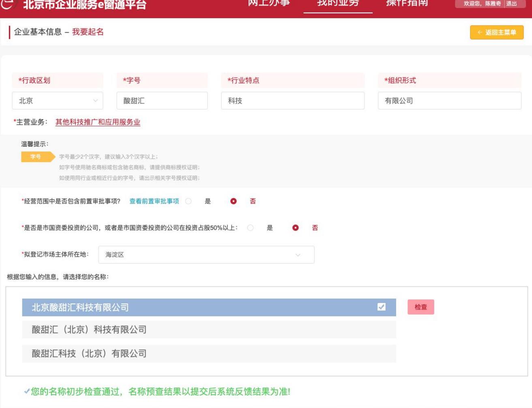Click the 退出 logout link

(511, 4)
